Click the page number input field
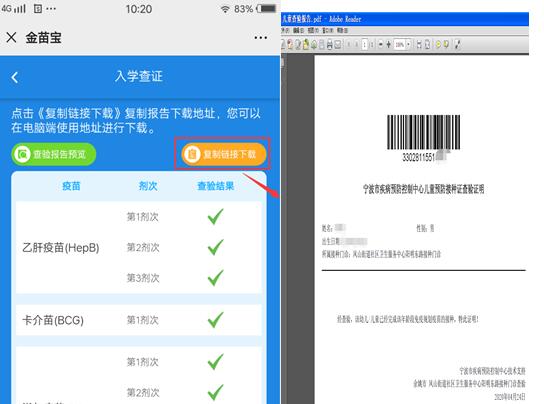 click(365, 44)
